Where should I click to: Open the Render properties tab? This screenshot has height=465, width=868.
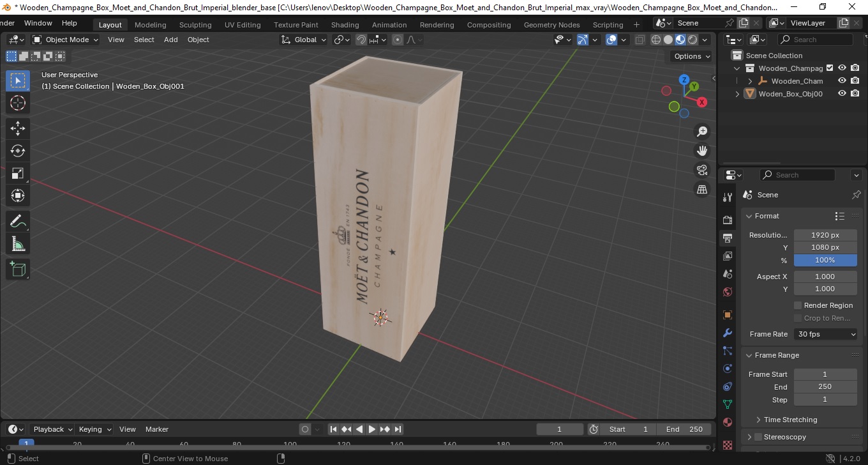pyautogui.click(x=727, y=220)
